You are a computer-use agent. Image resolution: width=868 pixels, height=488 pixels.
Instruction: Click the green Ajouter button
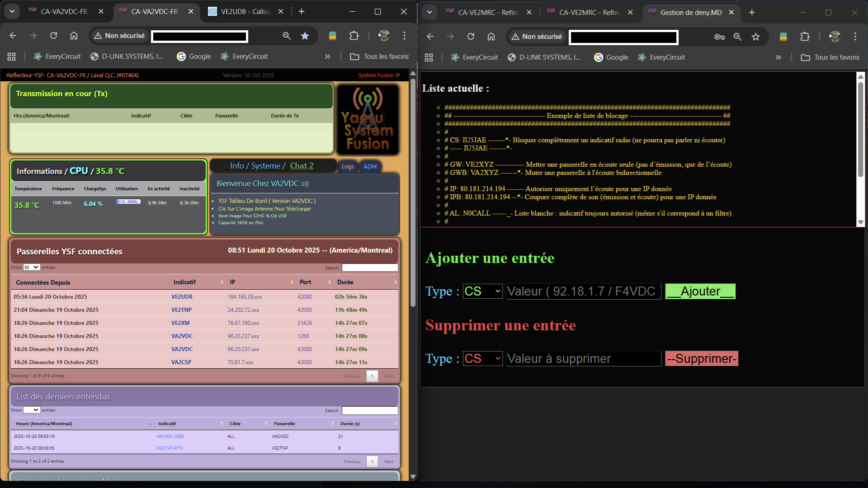click(700, 291)
